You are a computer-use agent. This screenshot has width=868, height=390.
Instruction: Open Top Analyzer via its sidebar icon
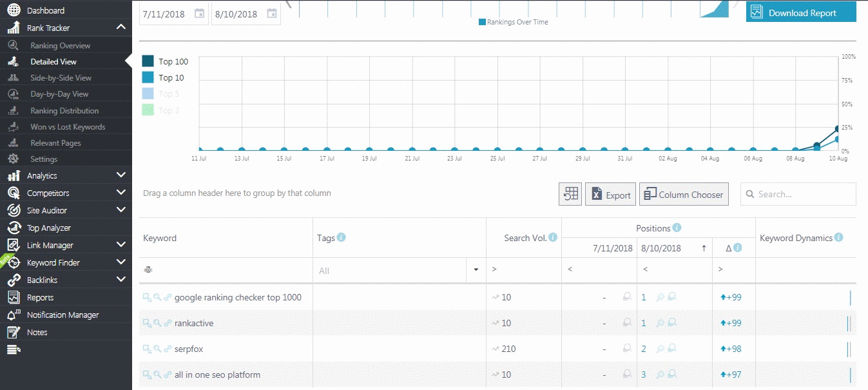tap(14, 228)
